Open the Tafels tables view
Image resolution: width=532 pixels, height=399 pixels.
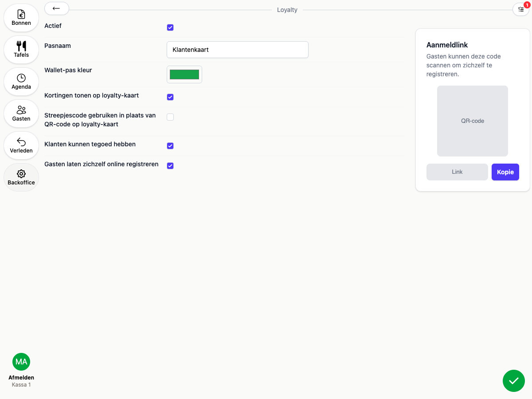point(21,50)
